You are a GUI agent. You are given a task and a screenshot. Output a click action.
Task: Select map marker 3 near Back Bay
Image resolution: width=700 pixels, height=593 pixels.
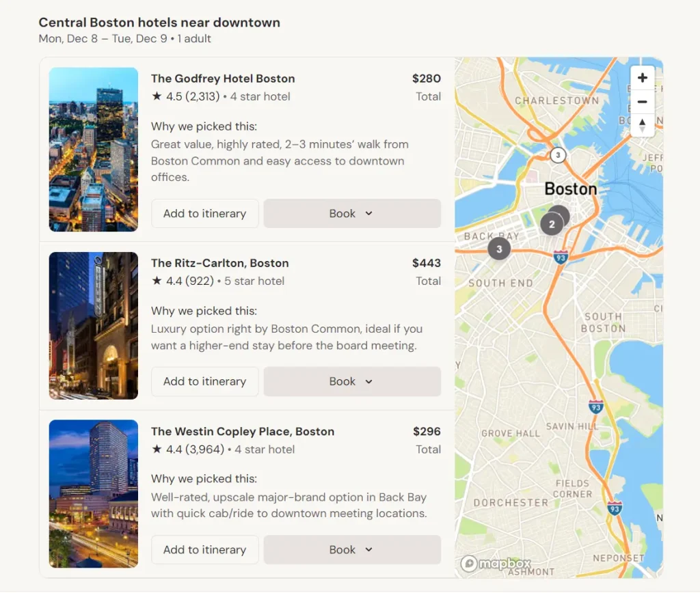pos(498,249)
